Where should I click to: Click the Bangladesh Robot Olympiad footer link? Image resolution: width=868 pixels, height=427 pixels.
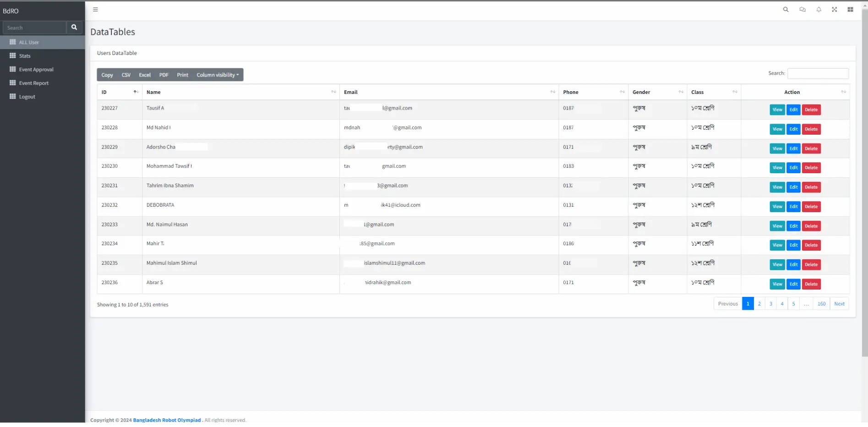pyautogui.click(x=166, y=420)
